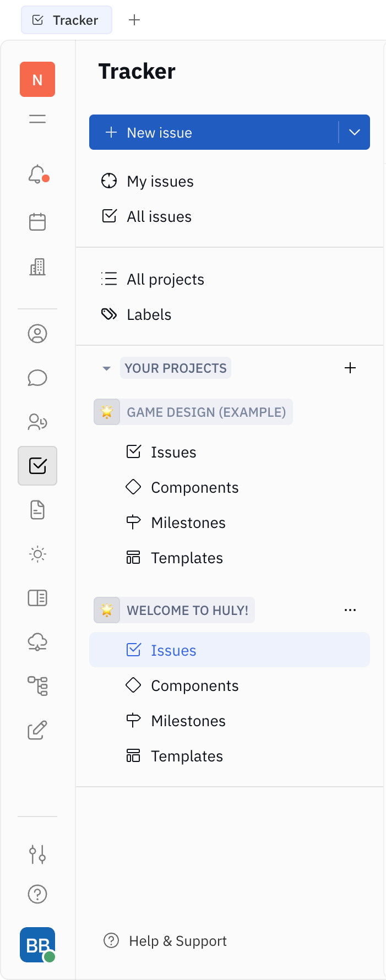Add a new project with plus button

click(x=350, y=368)
